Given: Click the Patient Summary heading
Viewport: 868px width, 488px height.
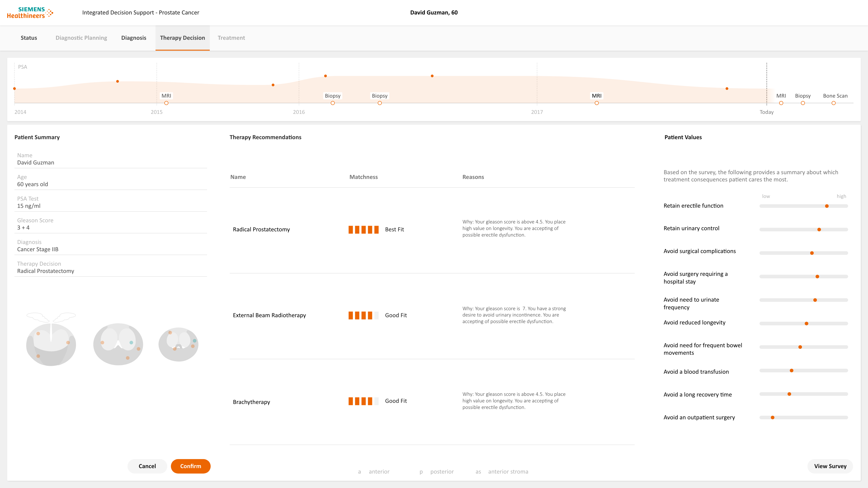Looking at the screenshot, I should 37,137.
